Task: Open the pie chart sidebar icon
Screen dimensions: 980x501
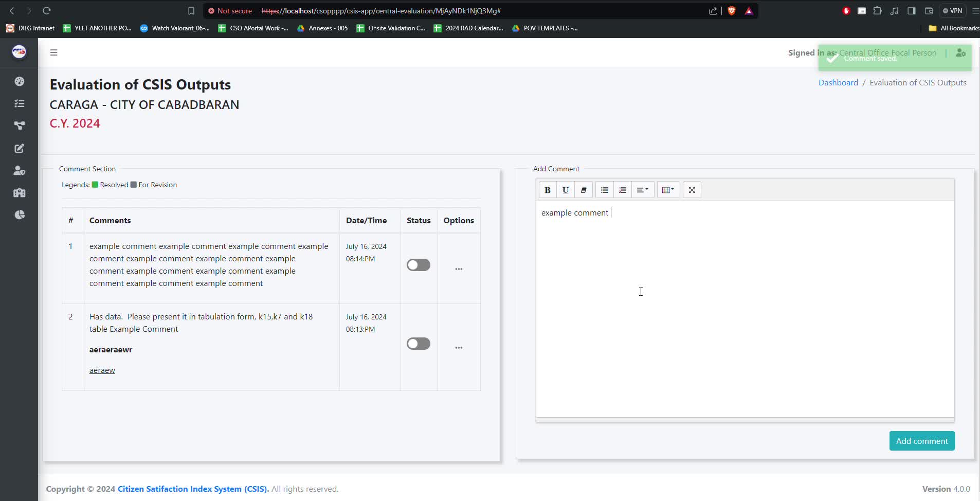Action: coord(20,215)
